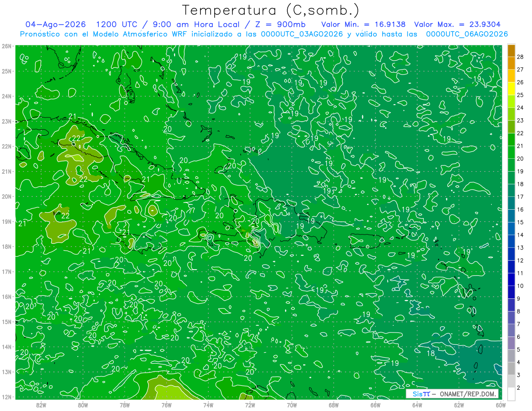Click the 17N latitude axis label

7,272
